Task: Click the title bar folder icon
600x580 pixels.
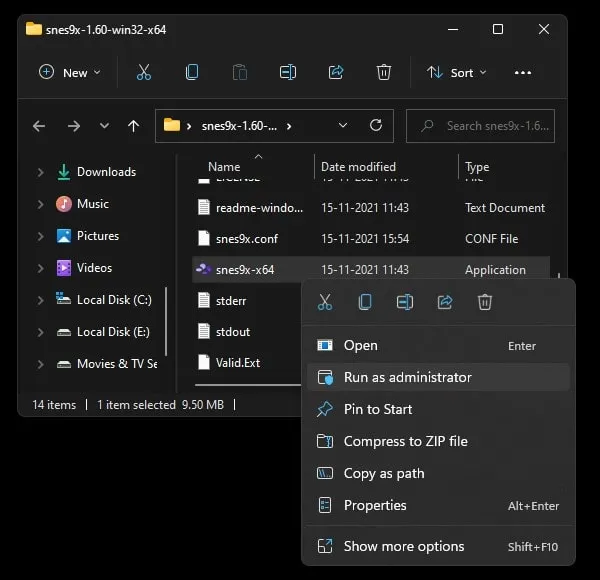Action: click(34, 29)
